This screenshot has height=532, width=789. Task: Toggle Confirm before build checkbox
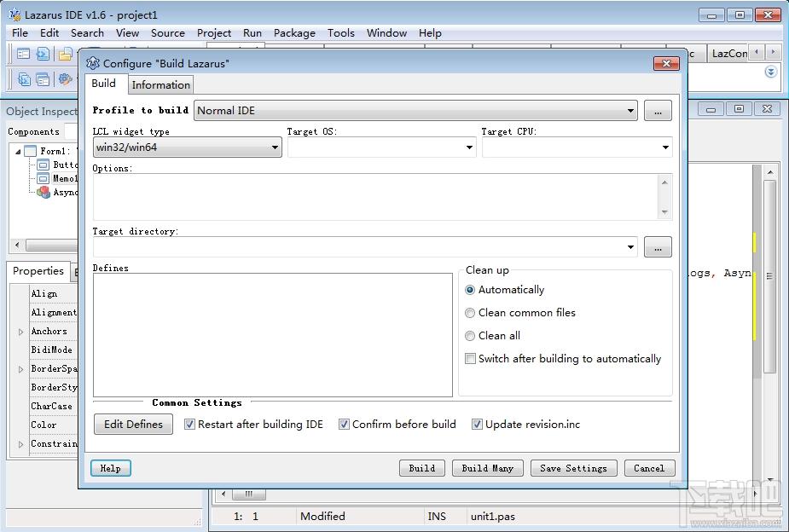click(x=344, y=425)
